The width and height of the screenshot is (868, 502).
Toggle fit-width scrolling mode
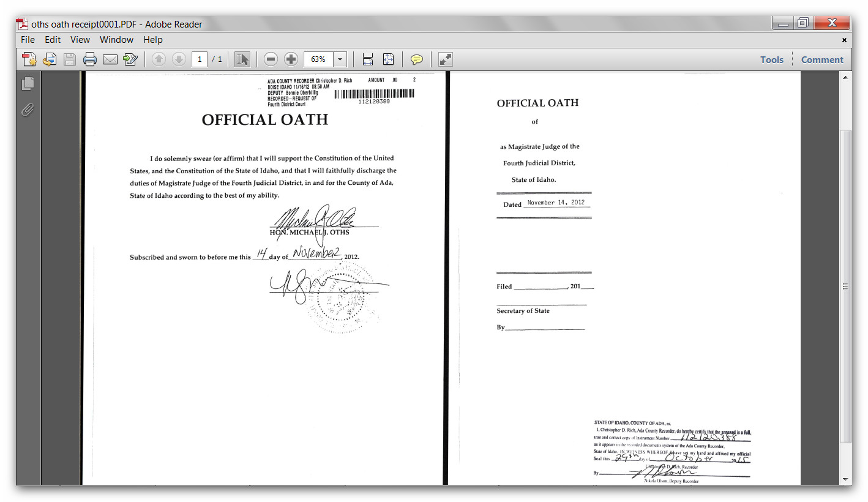[x=367, y=59]
